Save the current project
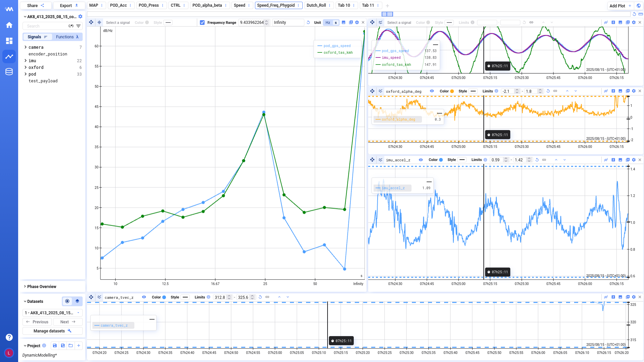 [55, 346]
